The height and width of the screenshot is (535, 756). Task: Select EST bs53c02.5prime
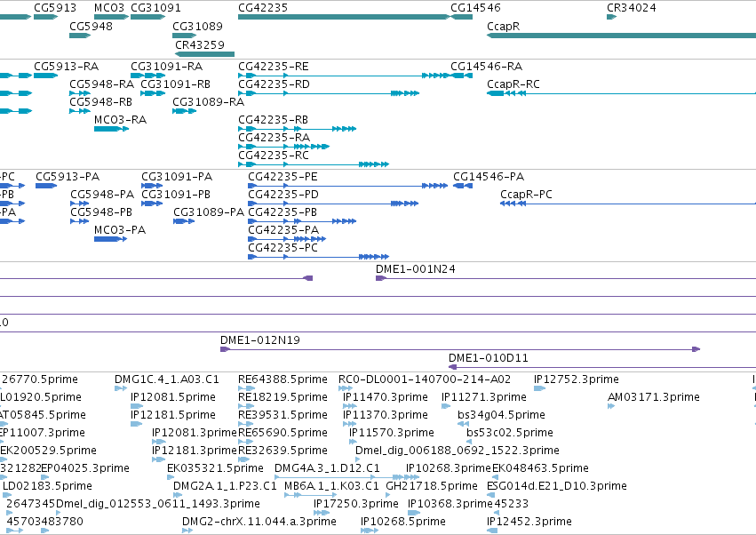(x=469, y=442)
